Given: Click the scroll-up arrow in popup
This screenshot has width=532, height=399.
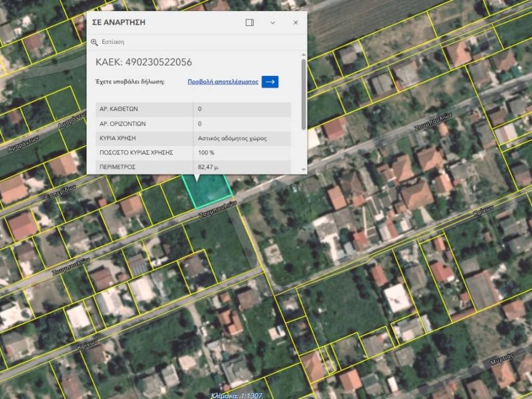Looking at the screenshot, I should [x=303, y=54].
